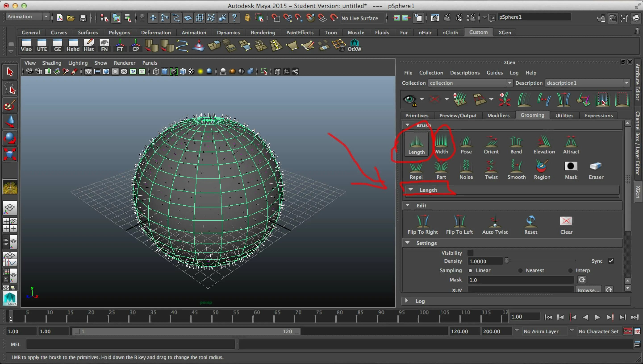643x364 pixels.
Task: Collapse the Brush section
Action: pos(407,125)
